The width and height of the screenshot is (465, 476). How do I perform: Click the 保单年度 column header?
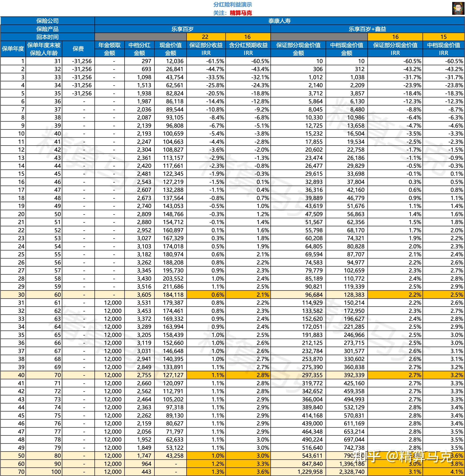[13, 49]
